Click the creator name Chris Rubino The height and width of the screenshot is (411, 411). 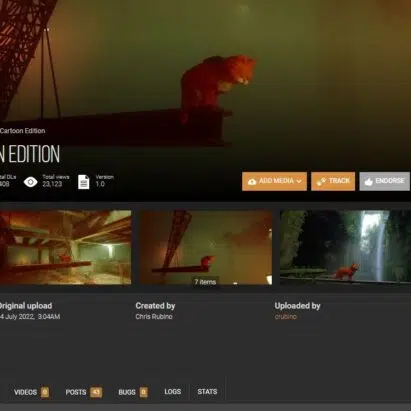tap(154, 316)
